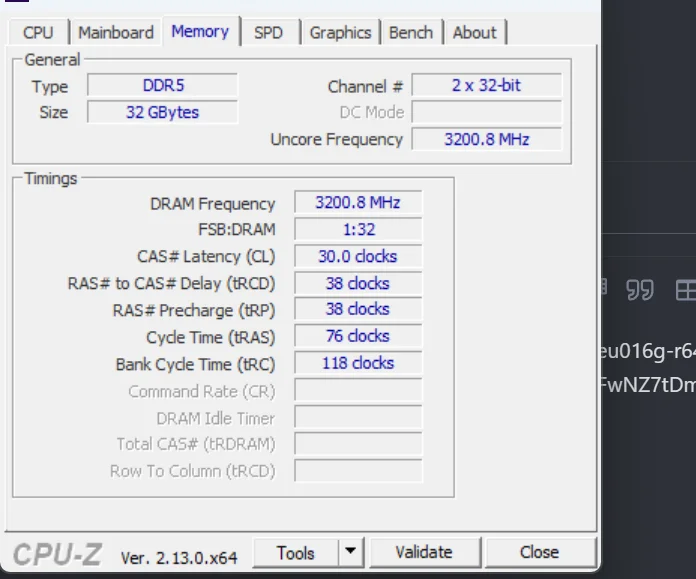
Task: Click the RAS# to CAS# Delay label
Action: (171, 284)
